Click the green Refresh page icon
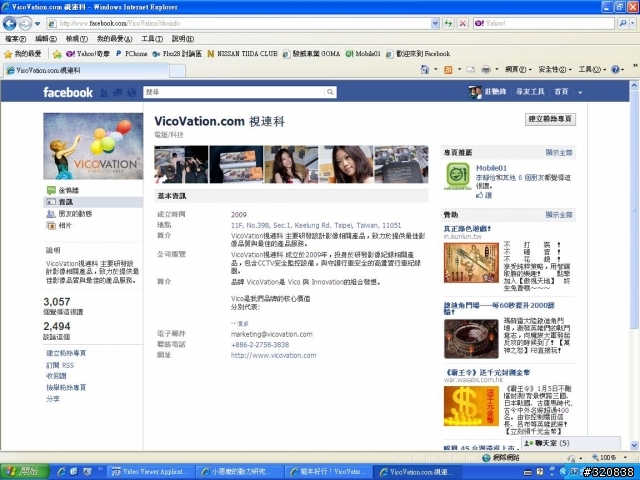The width and height of the screenshot is (640, 480). tap(448, 23)
